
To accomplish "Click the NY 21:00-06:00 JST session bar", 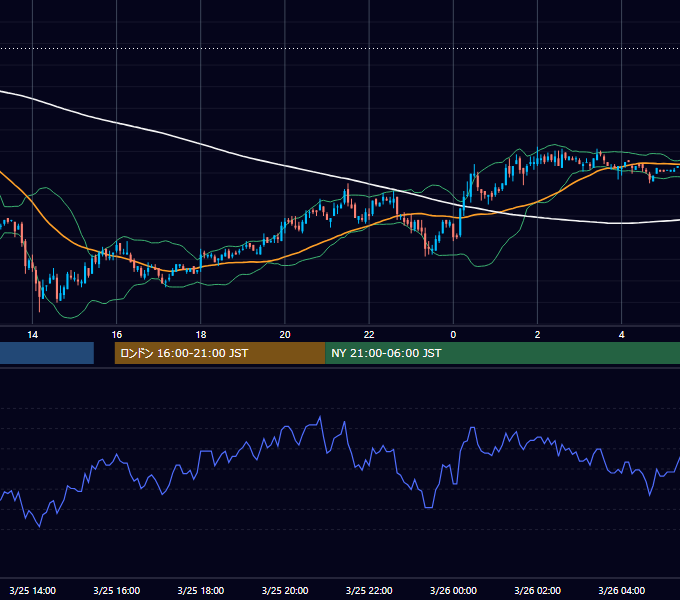I will point(503,353).
